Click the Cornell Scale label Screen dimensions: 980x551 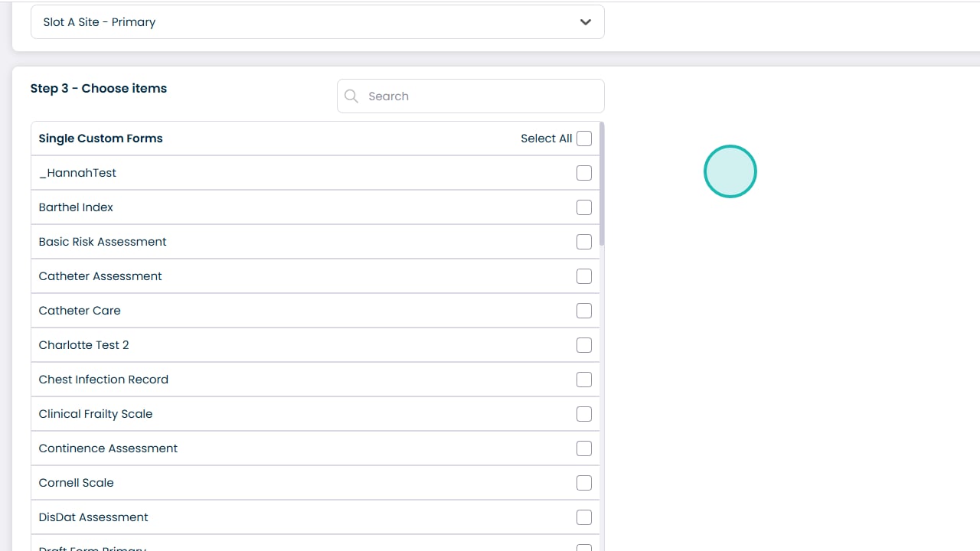point(77,483)
